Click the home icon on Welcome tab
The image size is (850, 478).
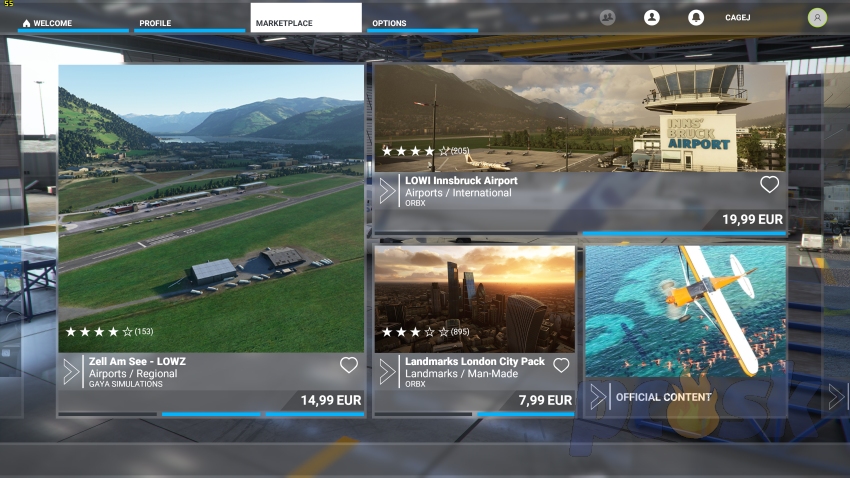[26, 23]
